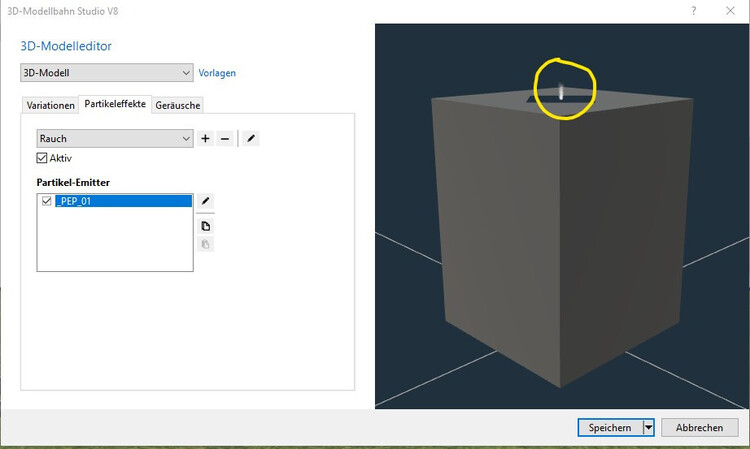The image size is (750, 449).
Task: Open the Rauch effect dropdown
Action: 115,139
